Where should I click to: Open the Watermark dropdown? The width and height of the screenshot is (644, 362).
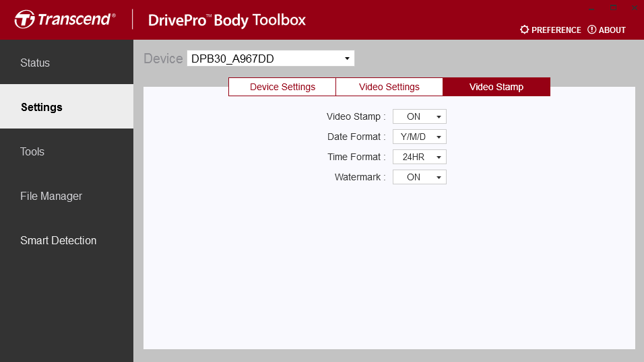click(x=419, y=177)
